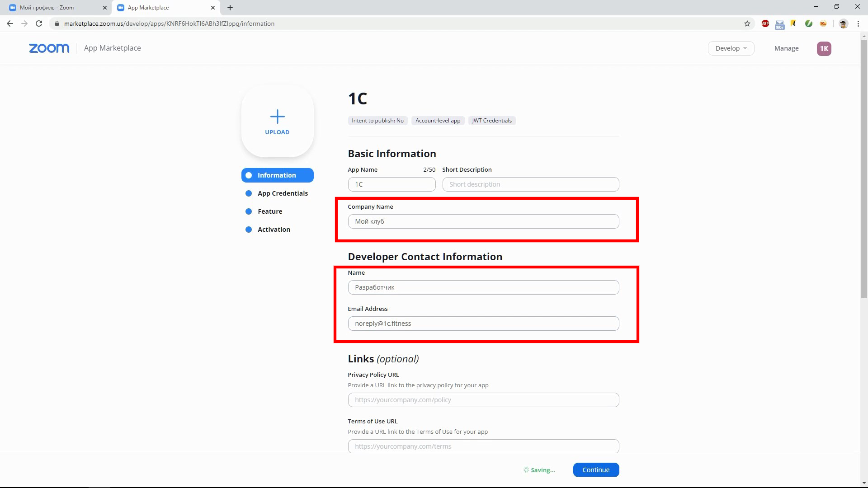
Task: Click the yellow extension icon in toolbar
Action: point(793,23)
